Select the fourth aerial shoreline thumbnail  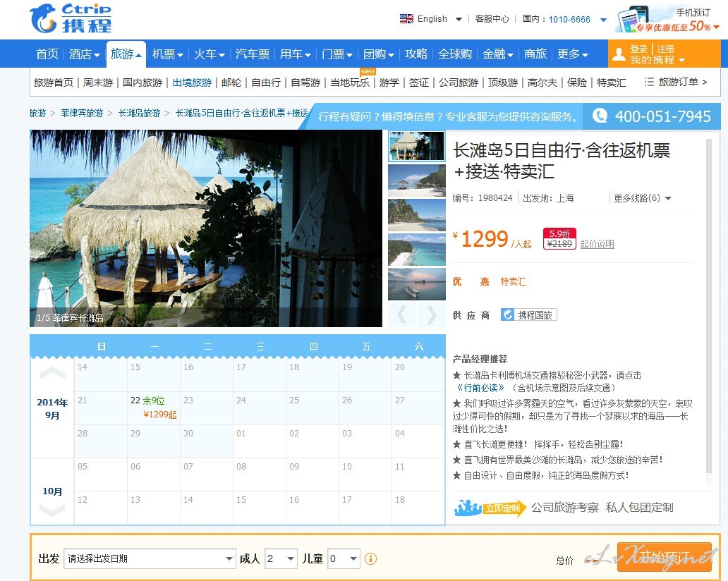point(416,250)
